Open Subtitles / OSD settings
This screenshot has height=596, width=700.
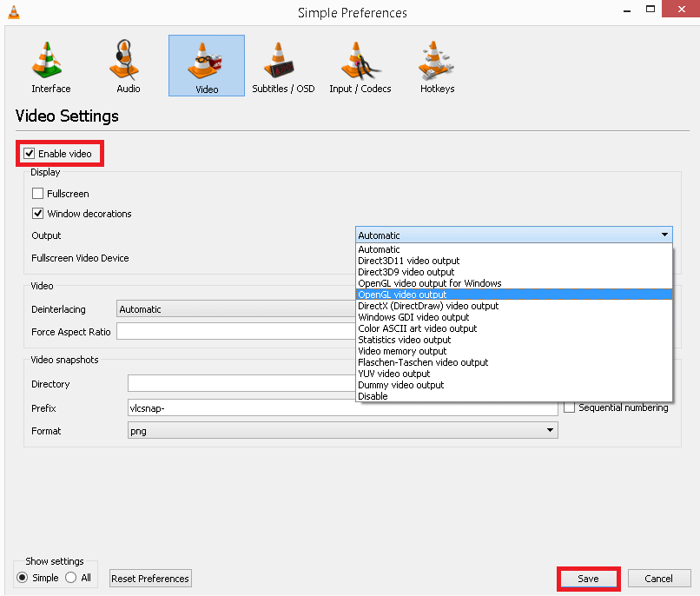point(282,65)
